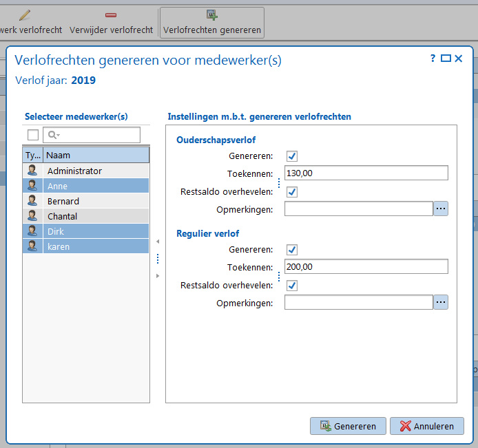Open the Regulier verlof Opmerkingen ellipsis editor
This screenshot has height=448, width=478.
click(441, 302)
